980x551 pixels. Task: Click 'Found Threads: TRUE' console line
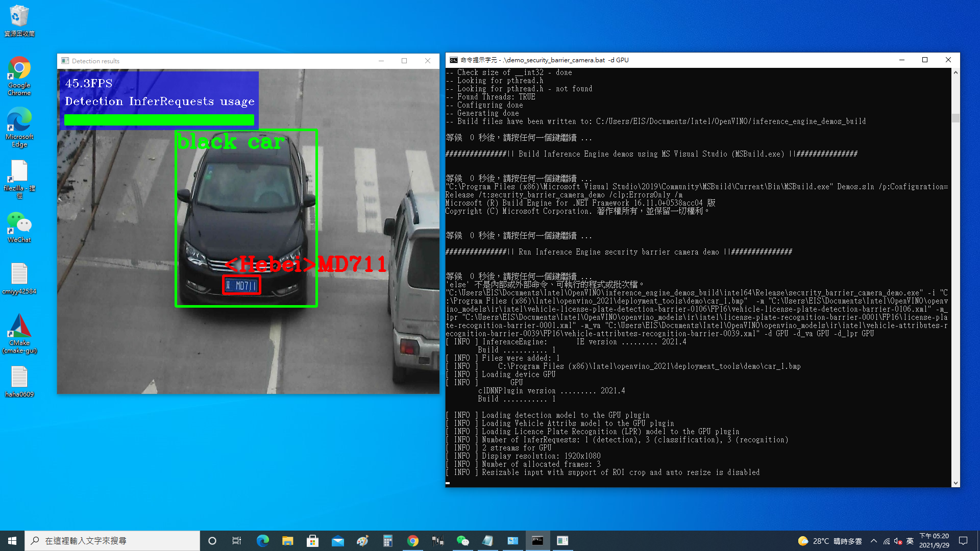tap(496, 97)
